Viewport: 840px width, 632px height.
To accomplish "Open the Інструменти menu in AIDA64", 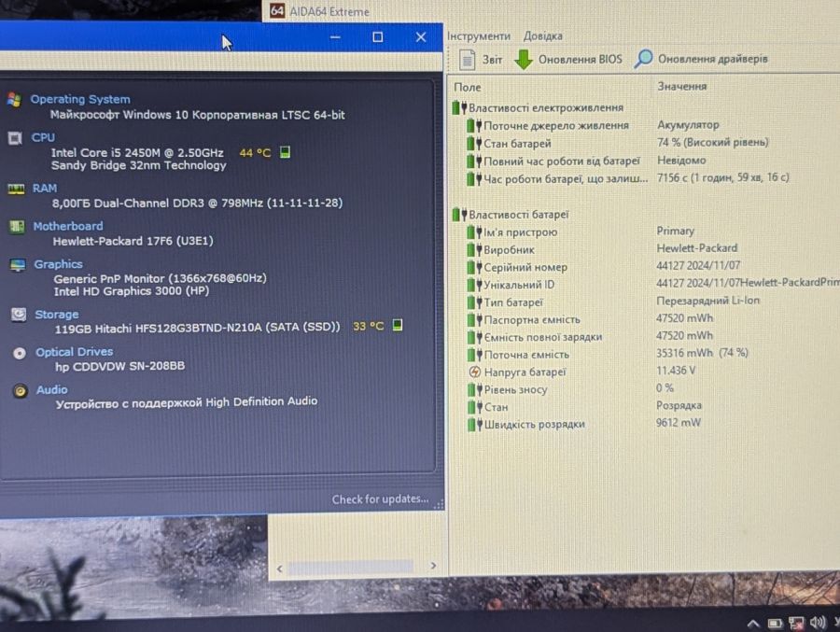I will pos(479,35).
